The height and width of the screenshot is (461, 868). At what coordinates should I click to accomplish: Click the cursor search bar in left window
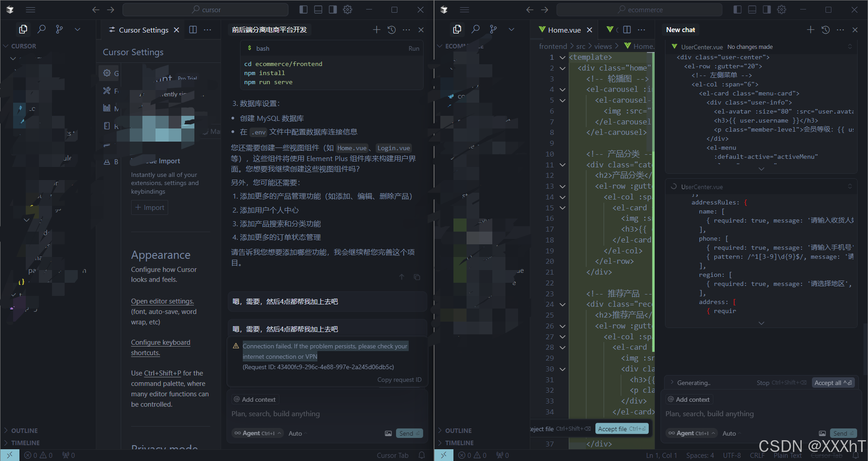(205, 10)
